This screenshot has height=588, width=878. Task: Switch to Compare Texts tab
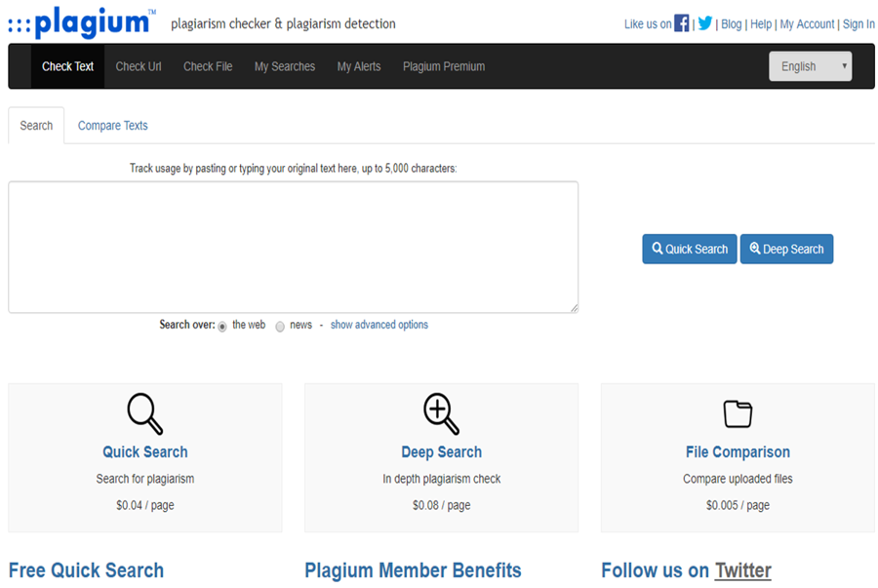(112, 126)
